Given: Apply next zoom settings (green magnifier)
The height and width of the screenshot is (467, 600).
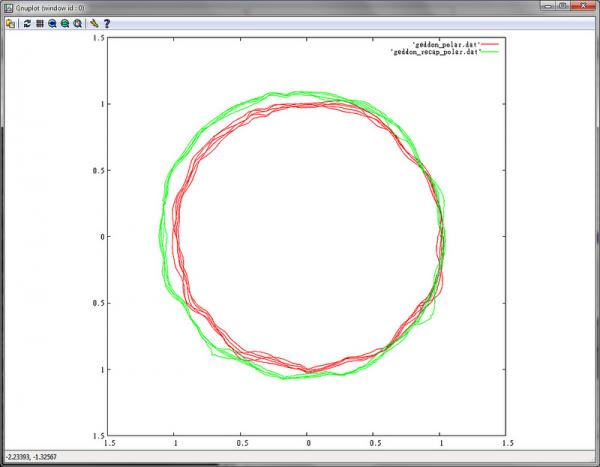Looking at the screenshot, I should click(65, 24).
